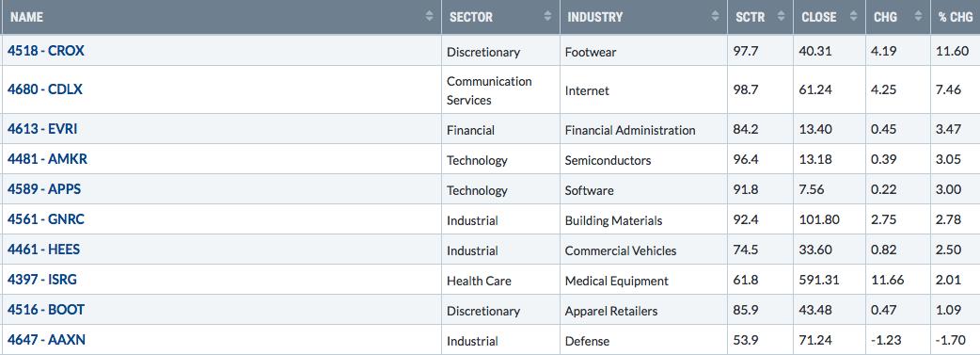Open the 4516 - BOOT link
This screenshot has height=355, width=980.
coord(46,309)
